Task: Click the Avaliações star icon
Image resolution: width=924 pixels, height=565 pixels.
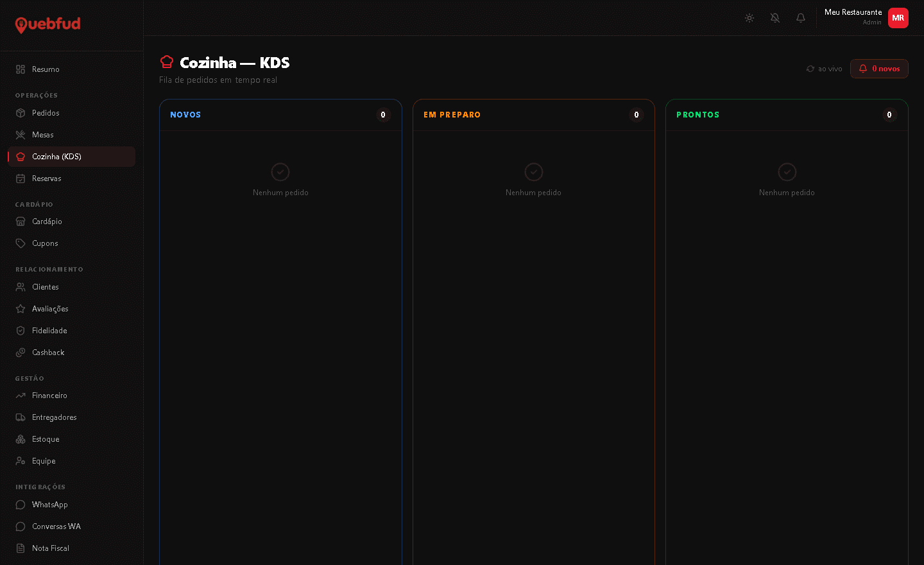Action: tap(21, 309)
